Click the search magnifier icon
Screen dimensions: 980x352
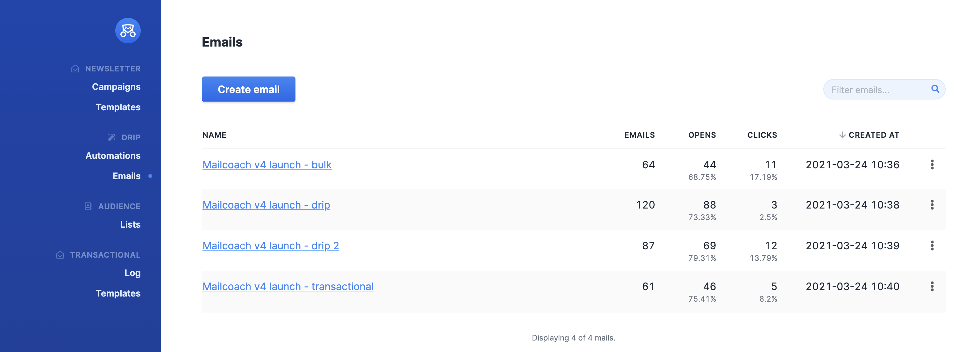pos(935,89)
